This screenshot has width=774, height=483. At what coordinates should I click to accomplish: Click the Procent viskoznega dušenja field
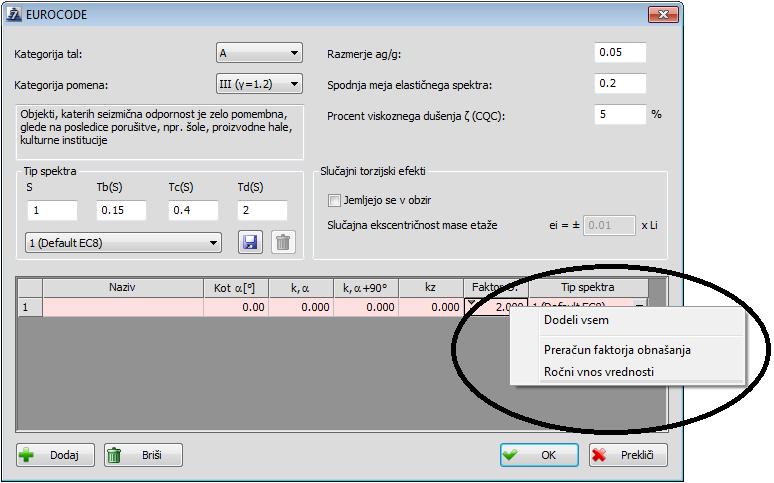[620, 115]
